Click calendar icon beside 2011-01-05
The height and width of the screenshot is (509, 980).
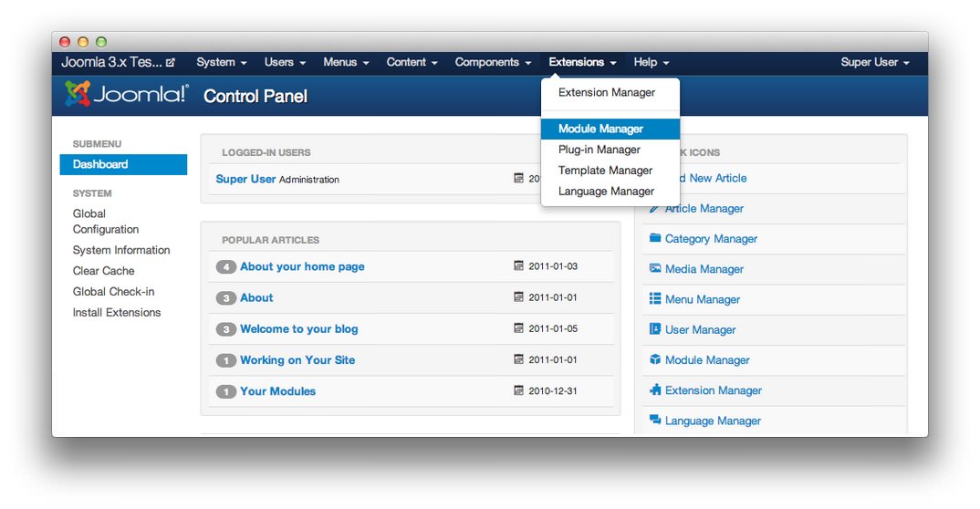click(x=519, y=328)
